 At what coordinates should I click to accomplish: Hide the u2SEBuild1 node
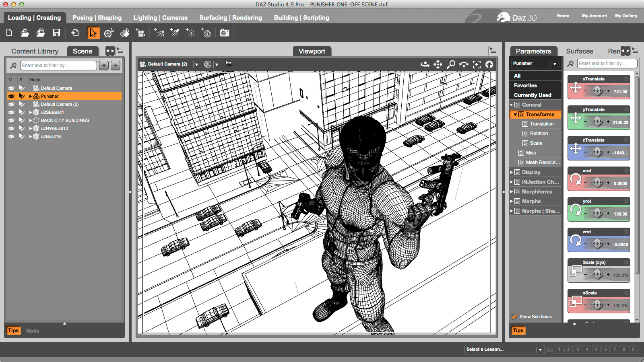point(11,112)
